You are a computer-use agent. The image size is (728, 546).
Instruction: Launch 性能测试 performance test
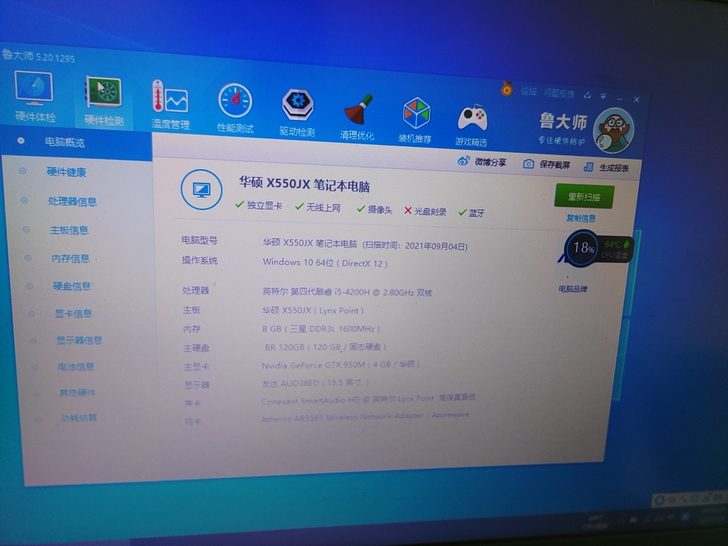tap(235, 109)
